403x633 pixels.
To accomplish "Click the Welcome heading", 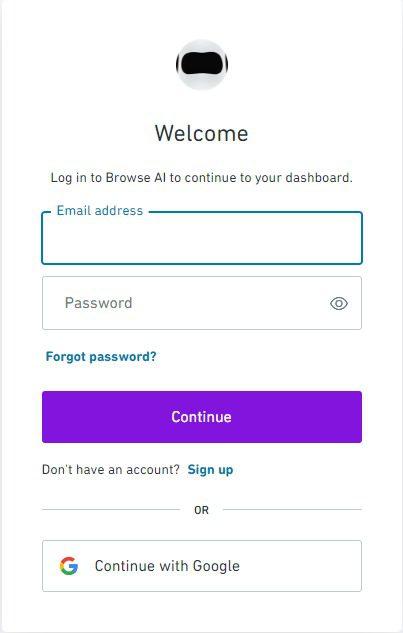I will [202, 133].
